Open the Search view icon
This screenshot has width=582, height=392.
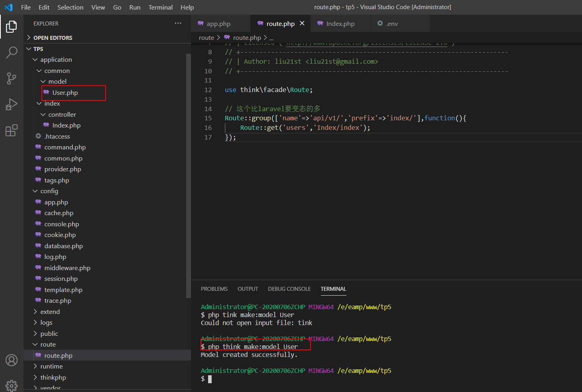[12, 52]
